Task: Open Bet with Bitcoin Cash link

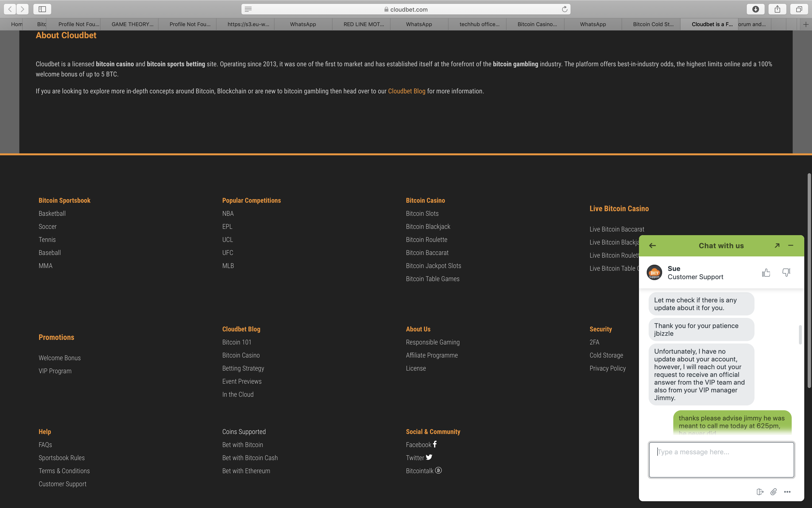Action: click(x=250, y=458)
